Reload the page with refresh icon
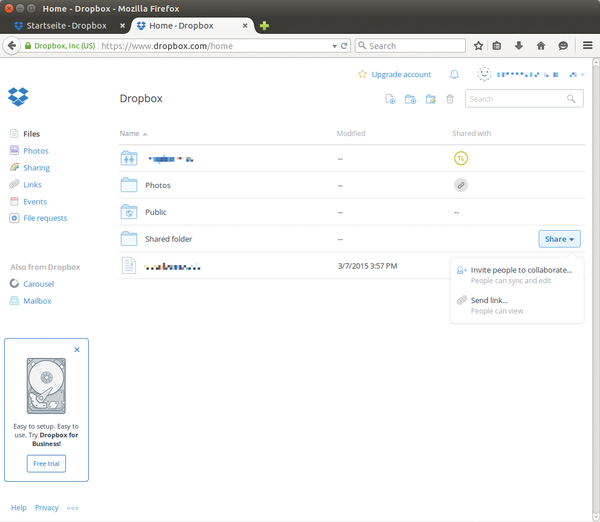The width and height of the screenshot is (600, 522). tap(344, 46)
